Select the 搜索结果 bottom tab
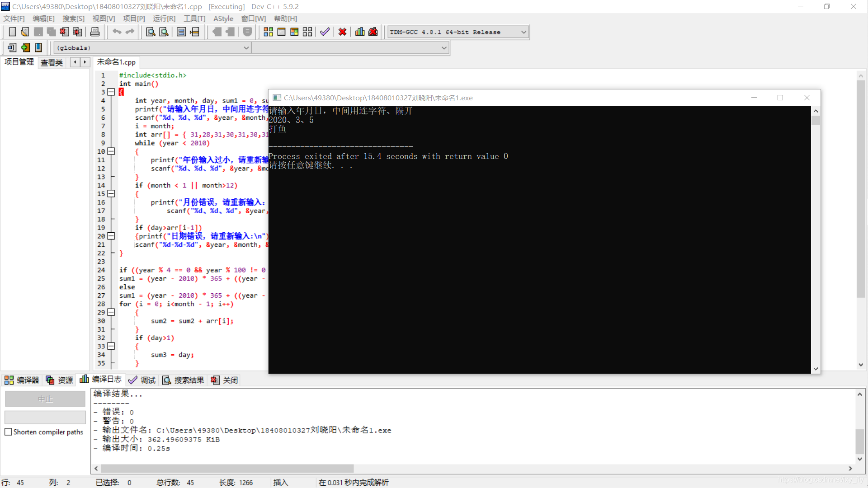Screen dimensions: 868x488 pyautogui.click(x=184, y=380)
